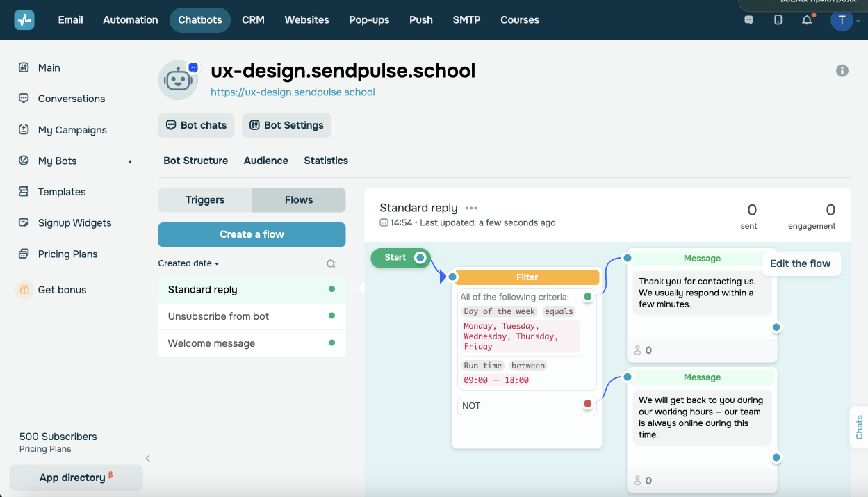Click the info icon beside bot title
The height and width of the screenshot is (497, 868).
tap(842, 70)
